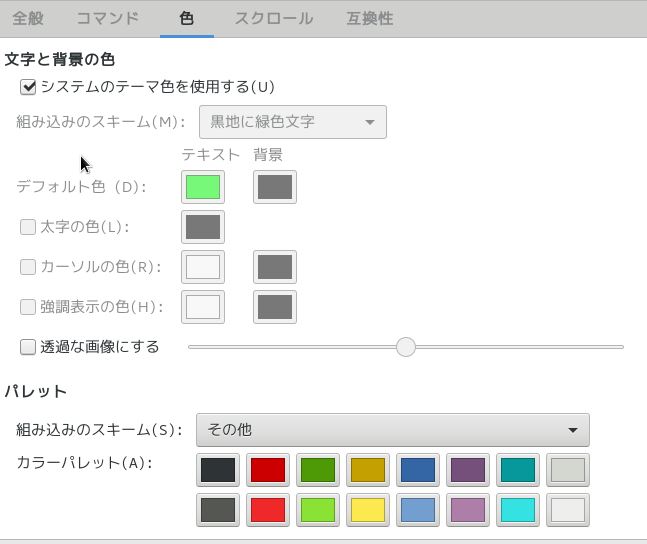Image resolution: width=647 pixels, height=544 pixels.
Task: Click the green default text color swatch
Action: (203, 187)
